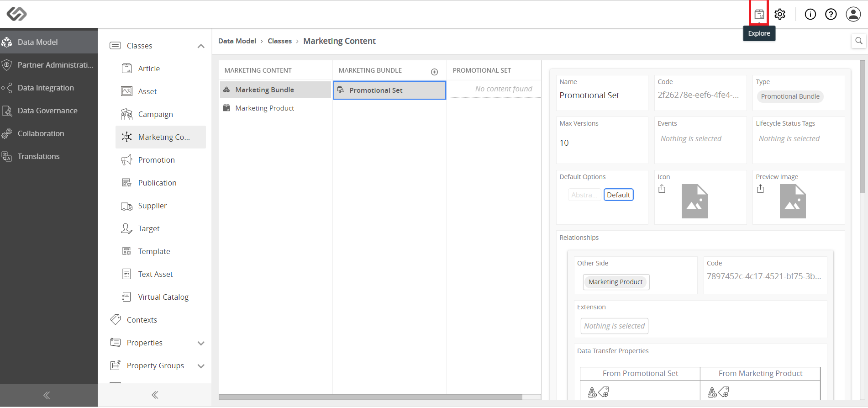Screen dimensions: 868x408
Task: Open Extension selection field
Action: (x=614, y=326)
